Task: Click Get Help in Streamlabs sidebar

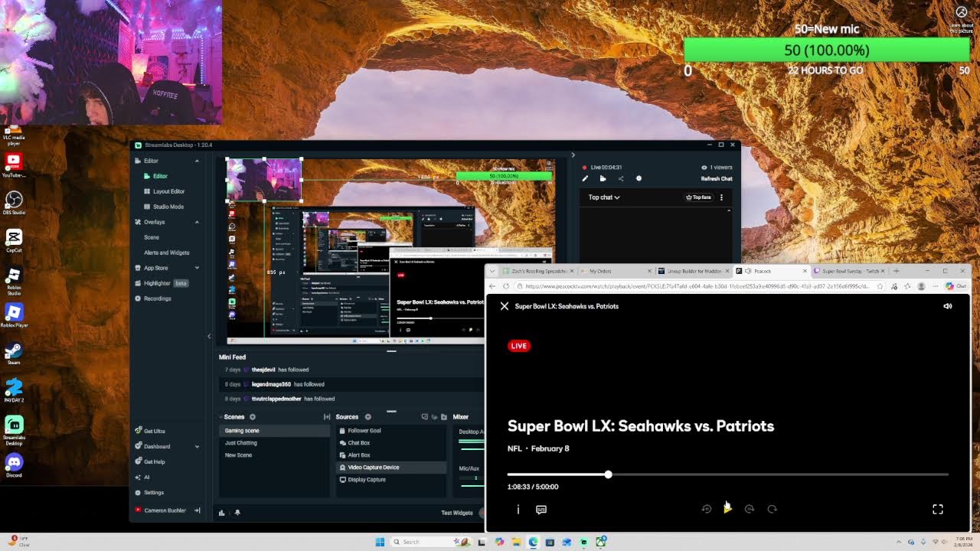Action: 149,461
